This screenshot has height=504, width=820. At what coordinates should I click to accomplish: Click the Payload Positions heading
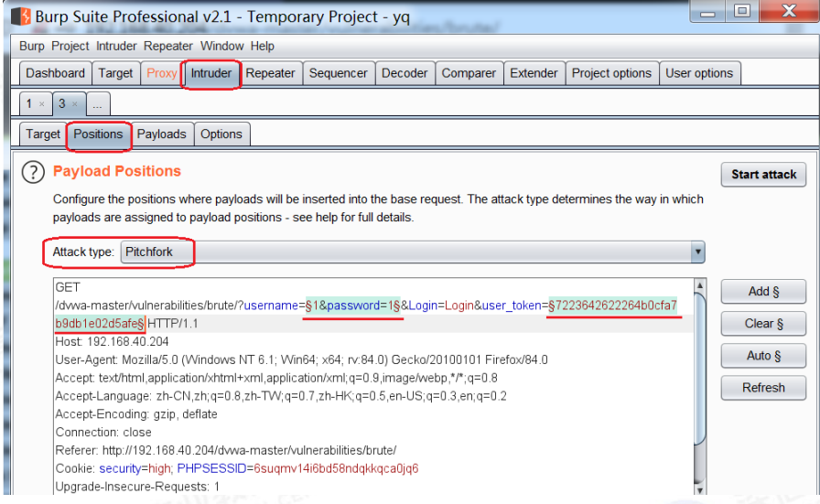point(116,171)
